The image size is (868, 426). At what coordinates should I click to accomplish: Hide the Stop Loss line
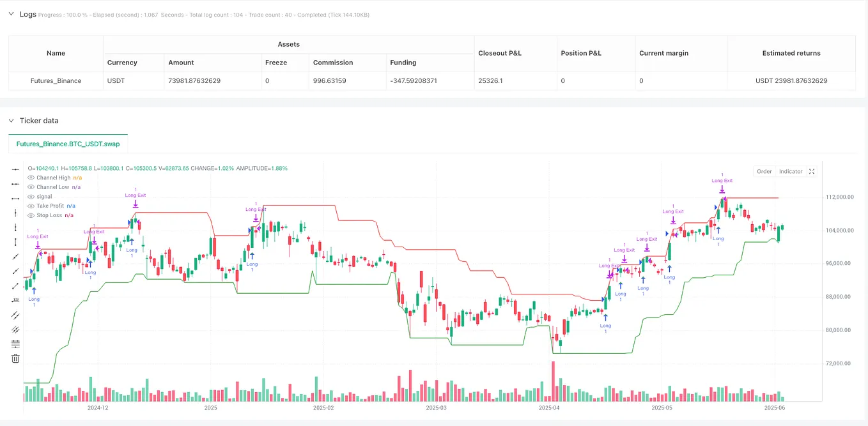pyautogui.click(x=31, y=215)
